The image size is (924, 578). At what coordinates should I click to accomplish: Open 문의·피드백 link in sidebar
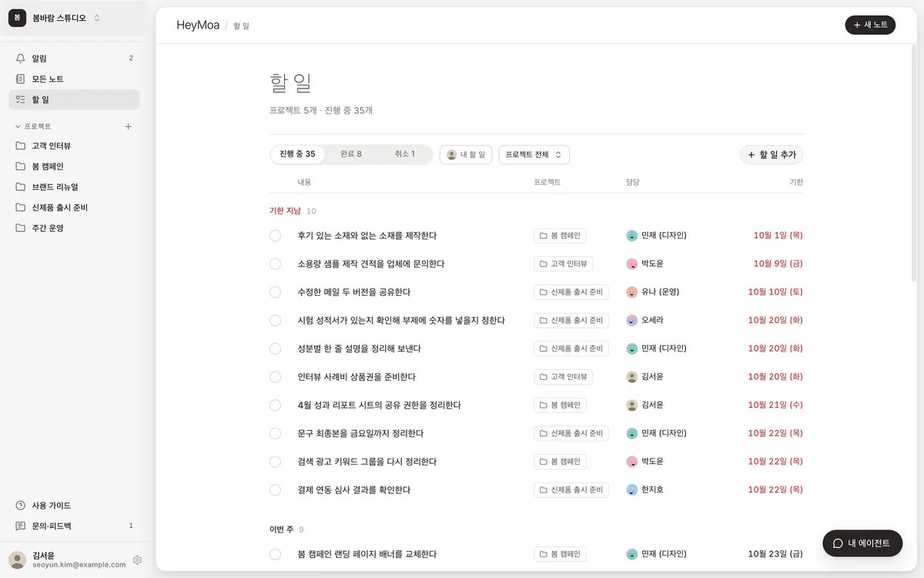tap(74, 526)
